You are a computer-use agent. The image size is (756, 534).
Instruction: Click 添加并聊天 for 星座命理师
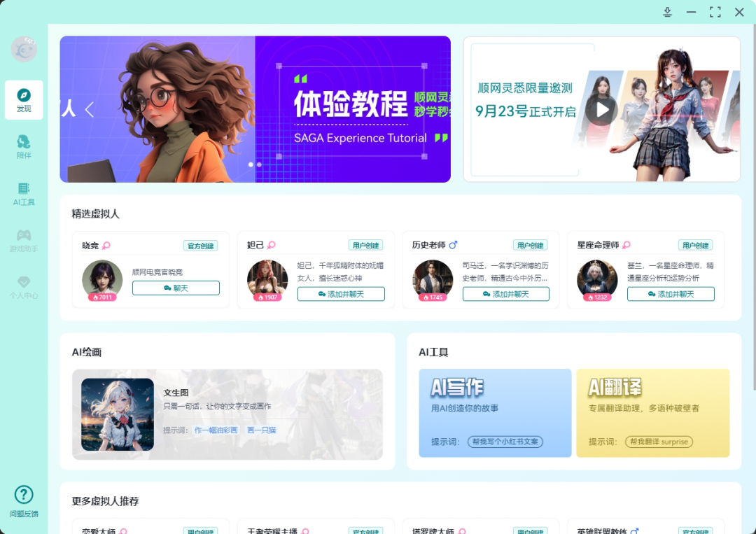click(671, 294)
